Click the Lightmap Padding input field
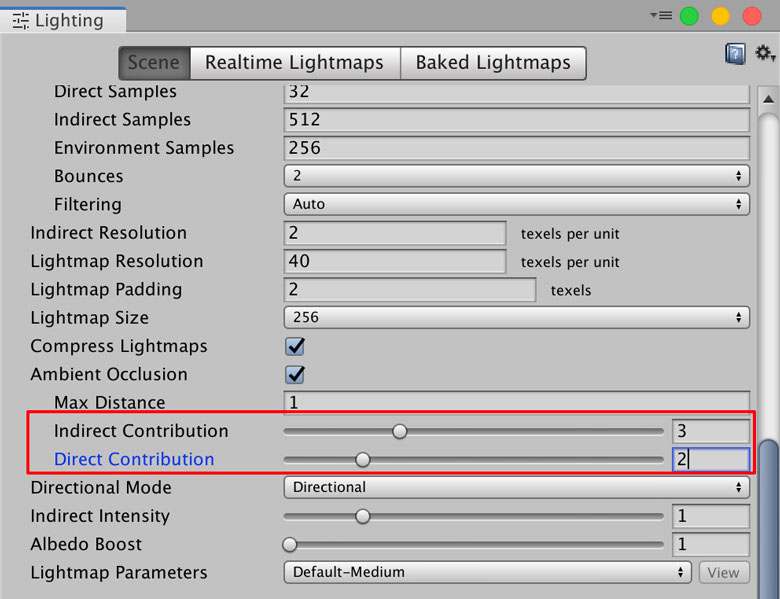Image resolution: width=780 pixels, height=599 pixels. click(410, 290)
